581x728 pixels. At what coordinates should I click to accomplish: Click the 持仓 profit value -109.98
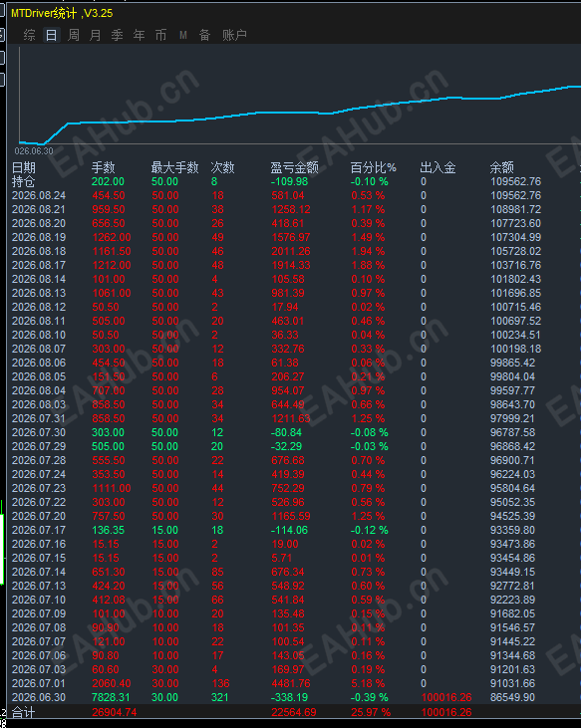click(288, 181)
